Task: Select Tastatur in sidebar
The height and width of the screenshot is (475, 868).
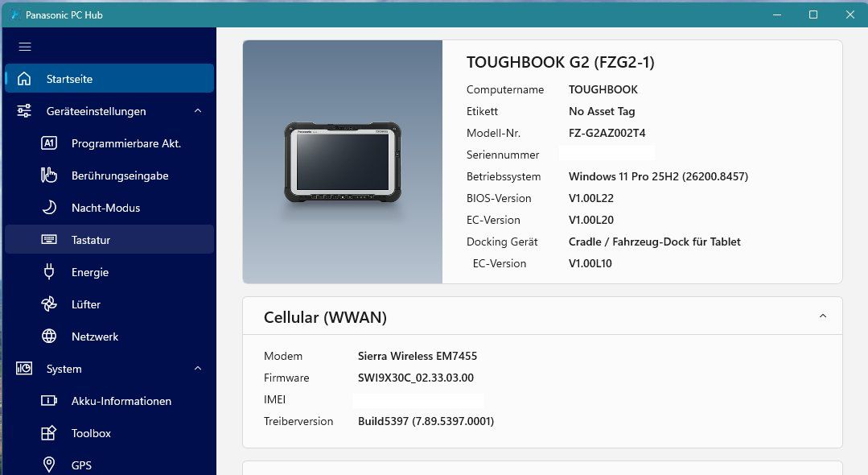Action: pyautogui.click(x=109, y=239)
